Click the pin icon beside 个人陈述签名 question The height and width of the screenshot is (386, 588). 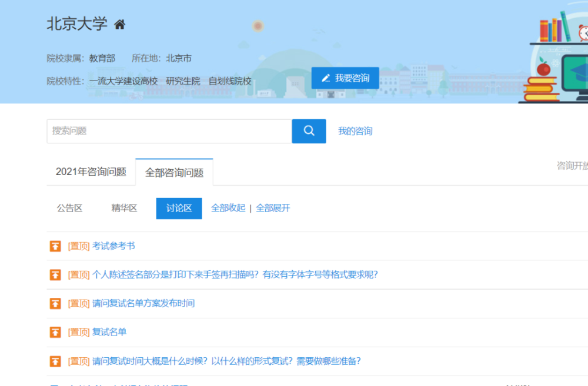(55, 275)
